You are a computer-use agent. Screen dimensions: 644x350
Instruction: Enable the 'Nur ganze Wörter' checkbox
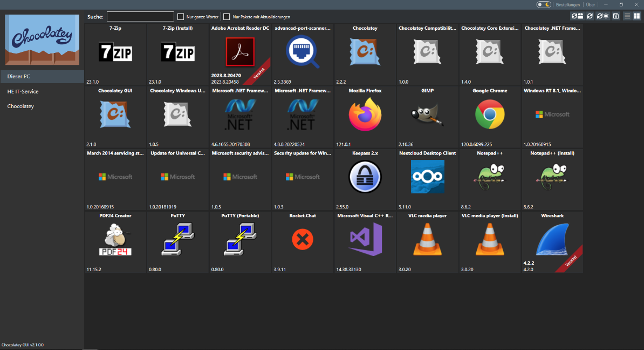181,17
